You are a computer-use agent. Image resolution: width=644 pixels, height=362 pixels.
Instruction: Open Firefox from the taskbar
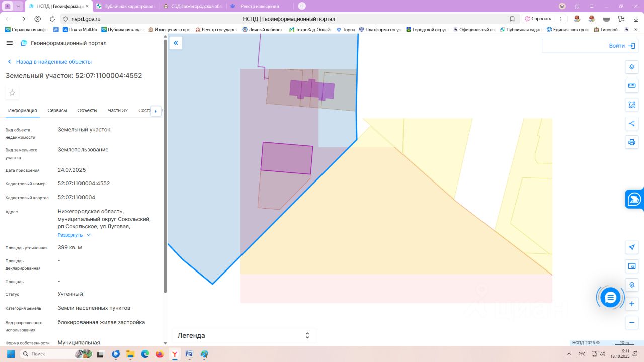160,354
